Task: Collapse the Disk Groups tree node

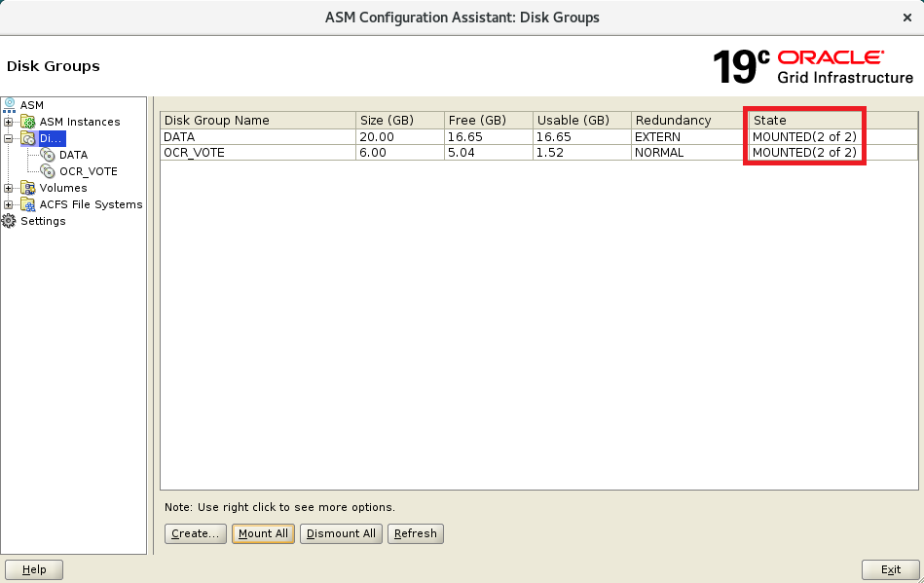Action: click(8, 138)
